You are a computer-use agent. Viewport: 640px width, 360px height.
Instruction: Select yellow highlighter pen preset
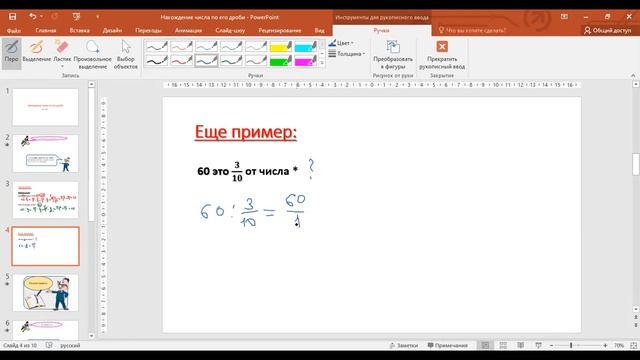point(281,47)
